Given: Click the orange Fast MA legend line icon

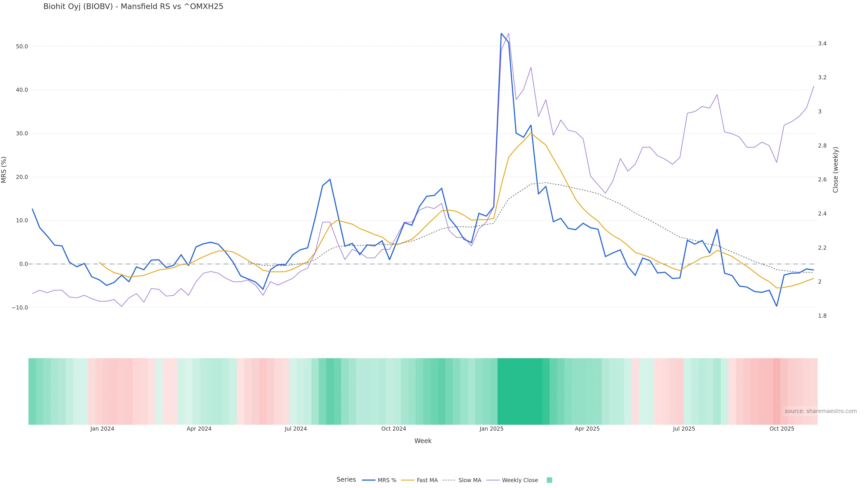Looking at the screenshot, I should click(x=408, y=480).
